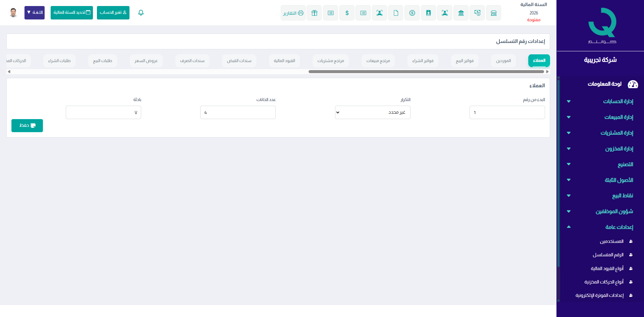Screen dimensions: 644x317
Task: Click the حفظ save button
Action: pyautogui.click(x=27, y=125)
